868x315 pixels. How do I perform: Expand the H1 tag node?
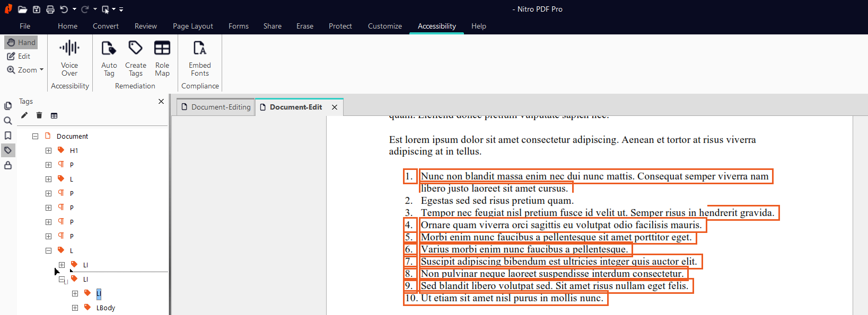pos(48,150)
